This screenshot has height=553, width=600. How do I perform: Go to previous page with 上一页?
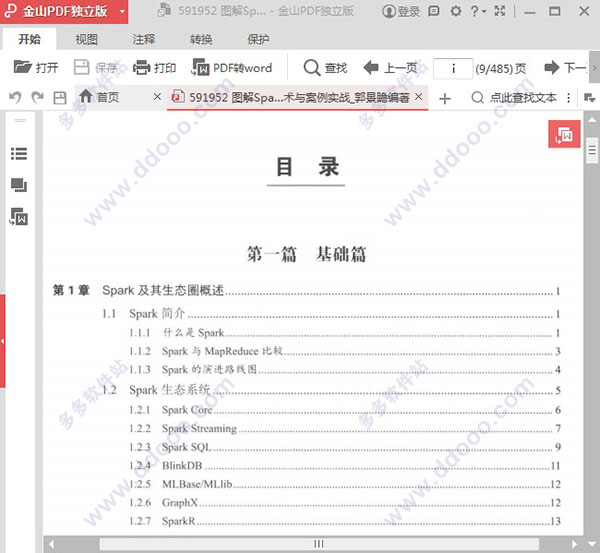tap(390, 68)
